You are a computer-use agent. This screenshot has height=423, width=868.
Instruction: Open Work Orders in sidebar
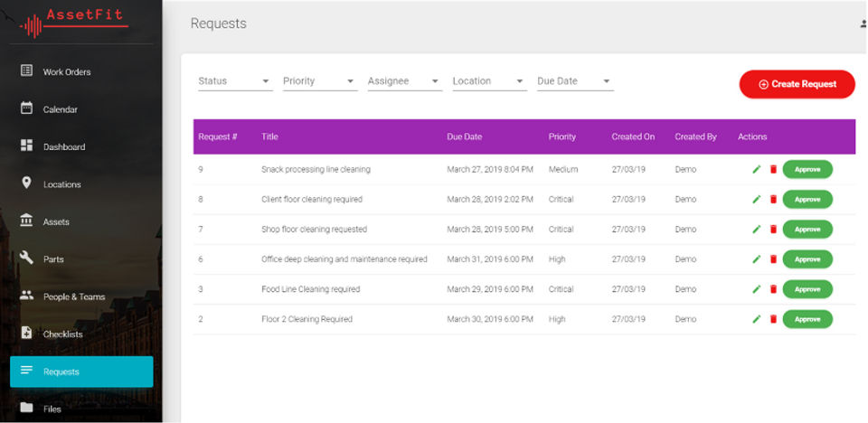[x=81, y=72]
